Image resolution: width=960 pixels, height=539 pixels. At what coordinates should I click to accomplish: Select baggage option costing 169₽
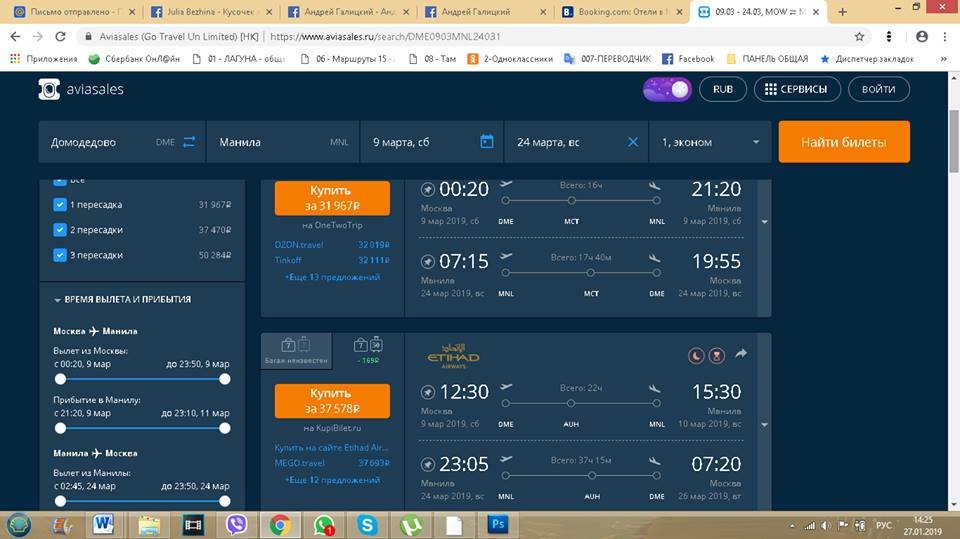(368, 351)
